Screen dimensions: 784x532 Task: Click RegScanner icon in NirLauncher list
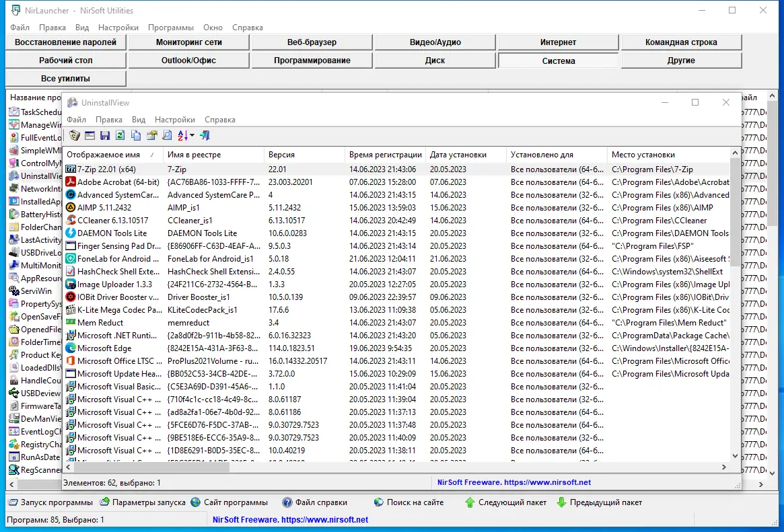pyautogui.click(x=14, y=469)
